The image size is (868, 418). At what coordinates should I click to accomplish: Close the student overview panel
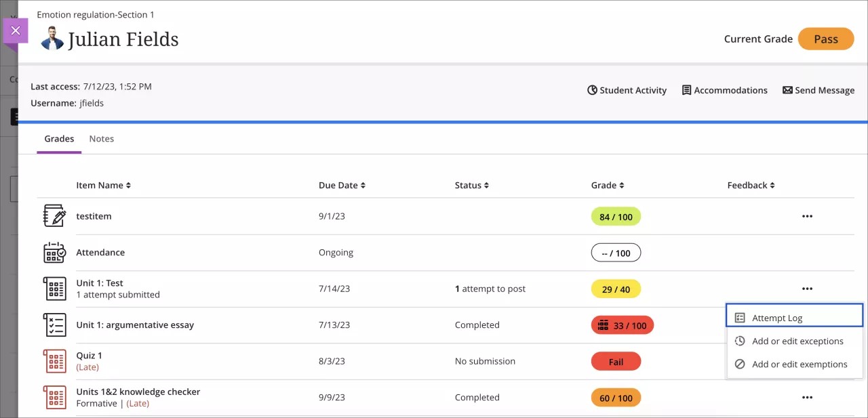[16, 30]
